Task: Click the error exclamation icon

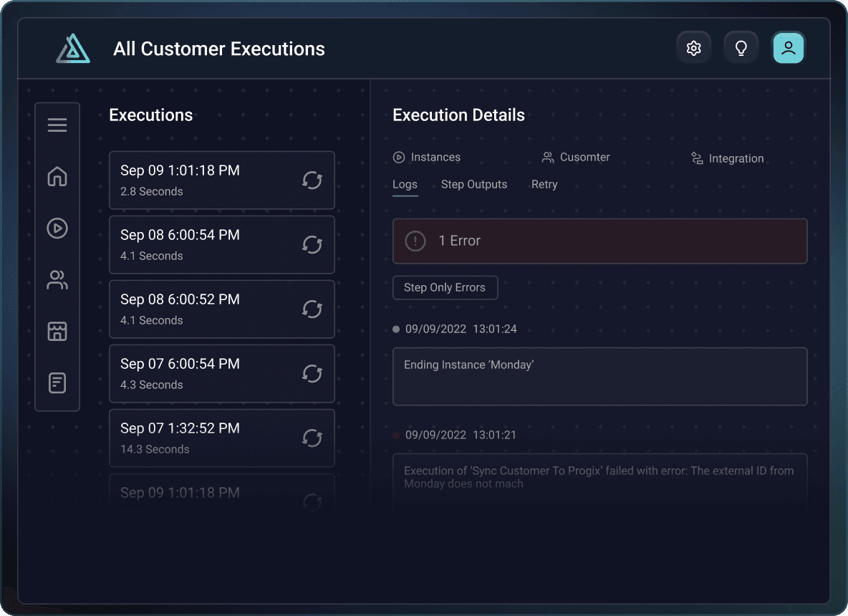Action: pos(415,241)
